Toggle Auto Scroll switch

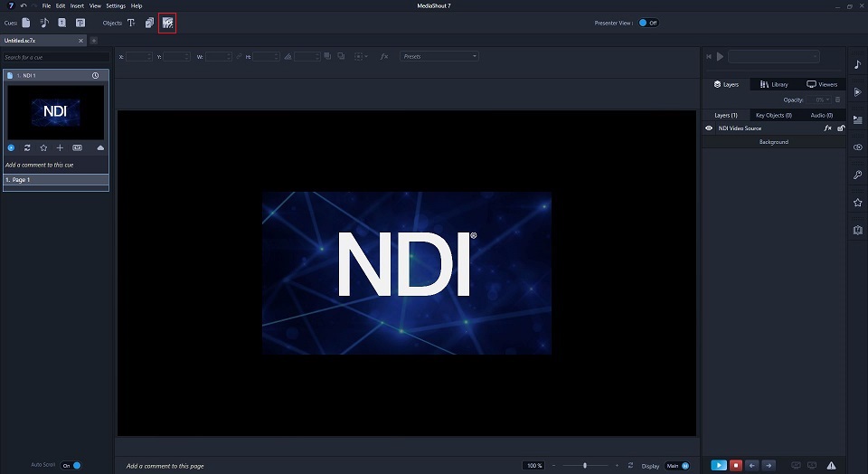coord(71,466)
